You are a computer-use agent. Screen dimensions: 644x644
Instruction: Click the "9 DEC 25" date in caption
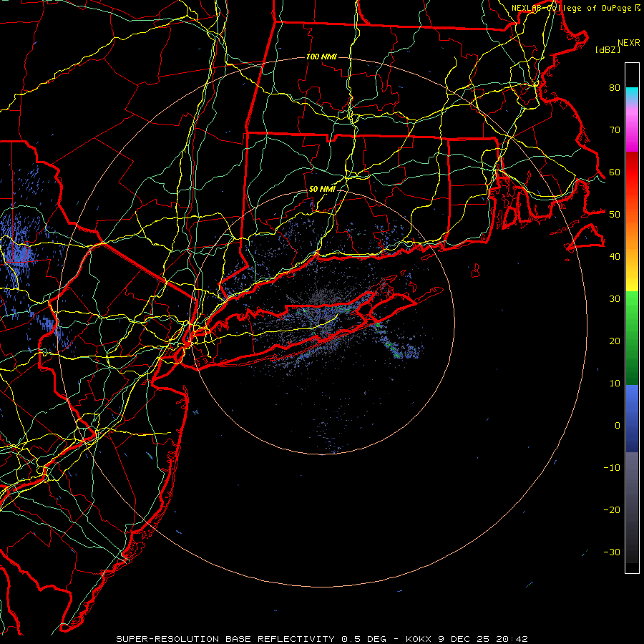tap(464, 639)
